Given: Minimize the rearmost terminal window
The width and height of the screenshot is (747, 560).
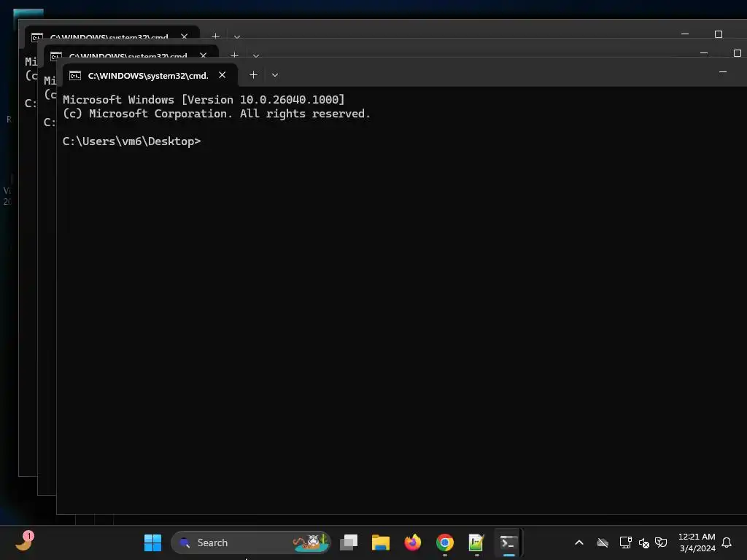Looking at the screenshot, I should click(x=685, y=34).
